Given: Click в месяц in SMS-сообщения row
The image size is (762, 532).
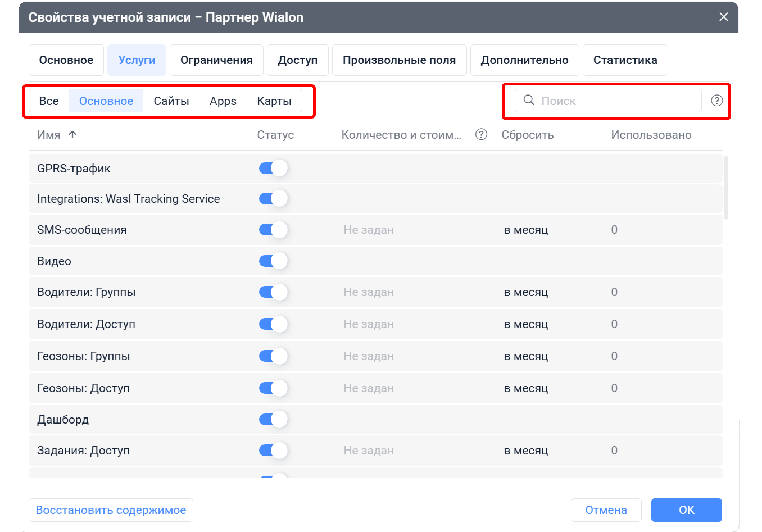Looking at the screenshot, I should pos(526,230).
